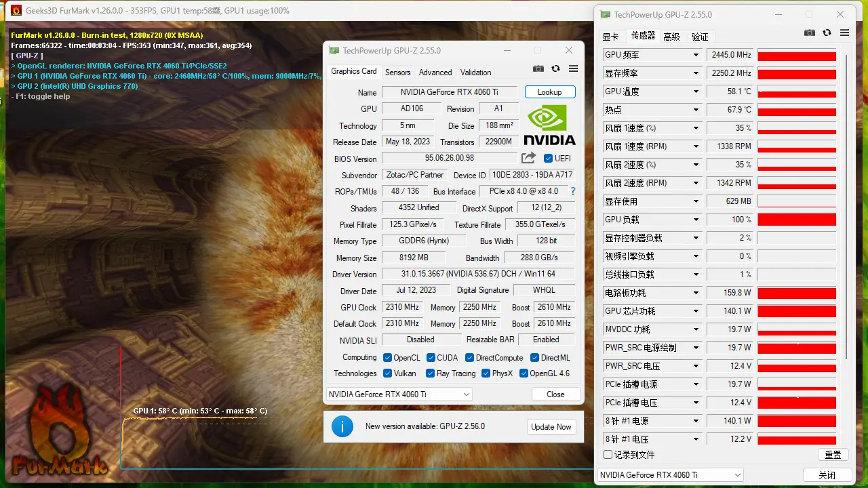Click the Subvendor Zotac/PC Partner field
Viewport: 868px width, 488px height.
(414, 175)
